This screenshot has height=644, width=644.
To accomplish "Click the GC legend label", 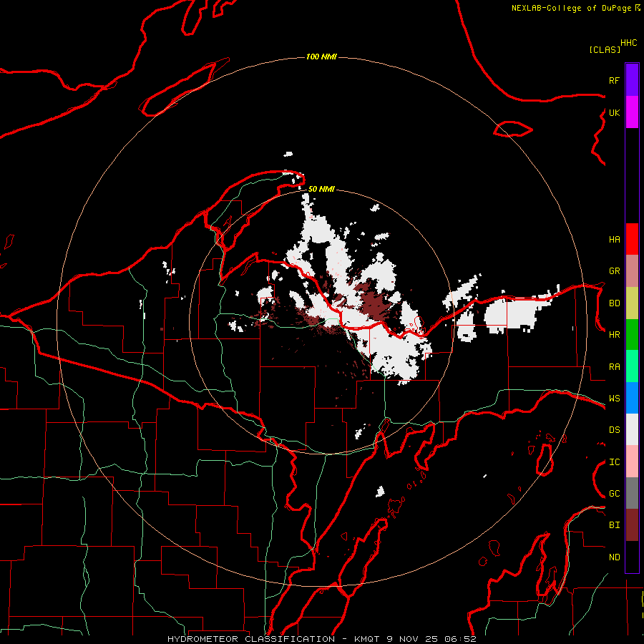I will tap(614, 494).
